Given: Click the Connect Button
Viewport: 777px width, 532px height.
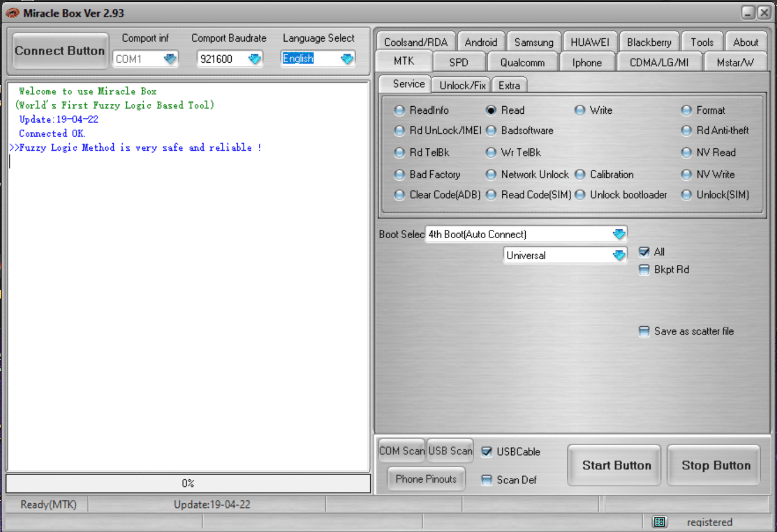Looking at the screenshot, I should 60,51.
